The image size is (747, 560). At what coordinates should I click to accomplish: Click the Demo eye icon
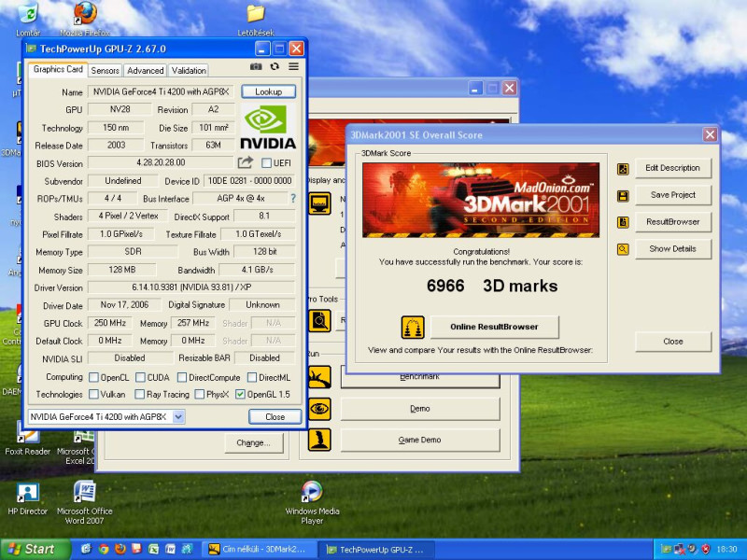(x=319, y=409)
